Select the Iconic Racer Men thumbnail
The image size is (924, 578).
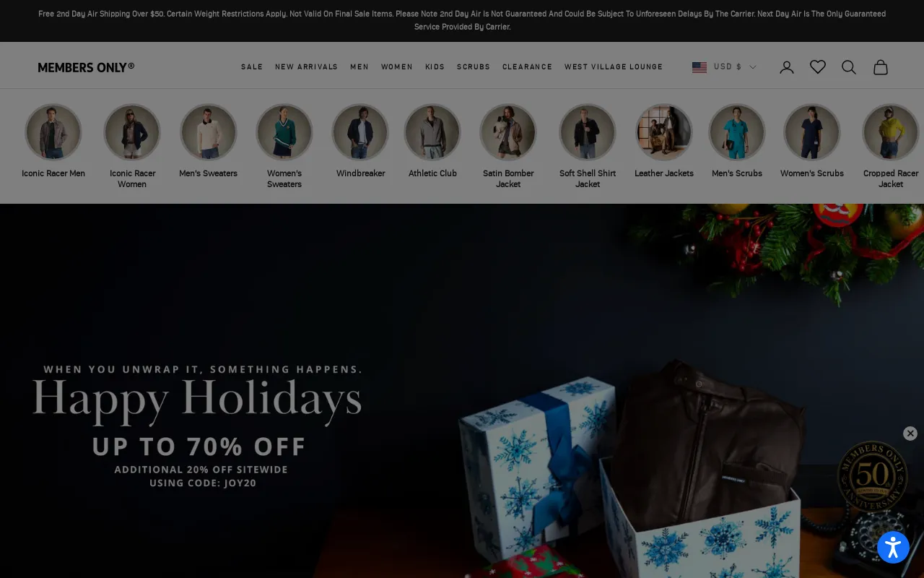[x=53, y=132]
